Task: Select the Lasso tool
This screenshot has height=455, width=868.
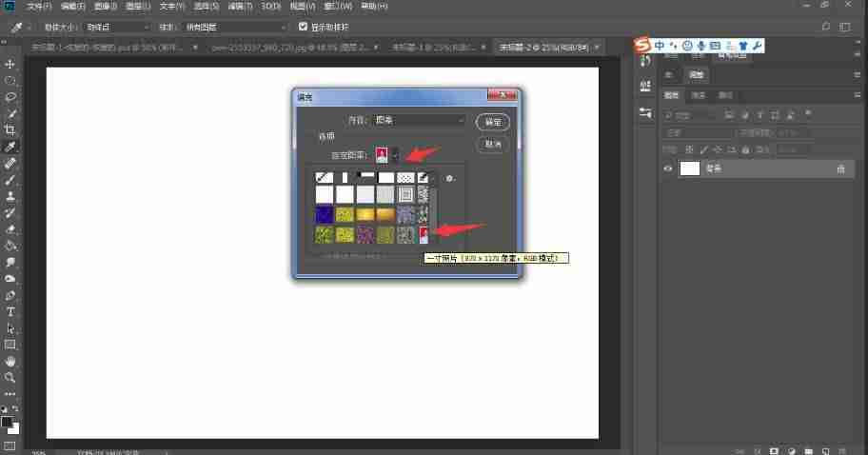Action: 10,97
